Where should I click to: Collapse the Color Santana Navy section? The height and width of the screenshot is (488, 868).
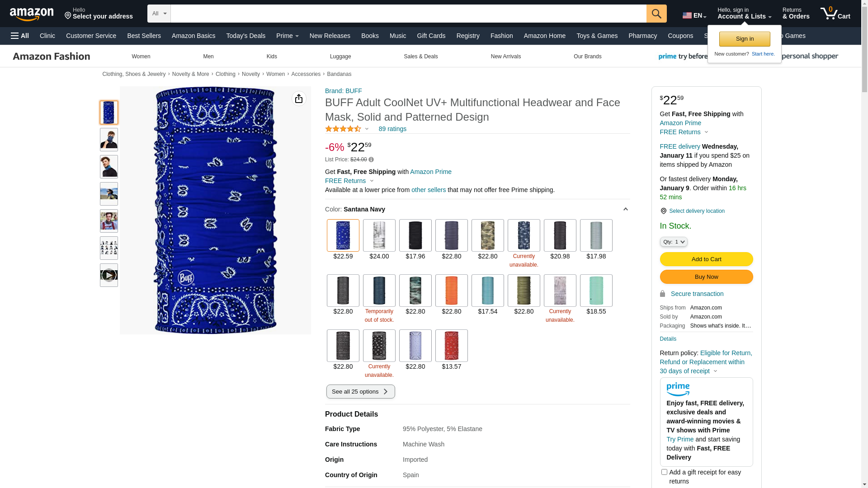pyautogui.click(x=625, y=209)
